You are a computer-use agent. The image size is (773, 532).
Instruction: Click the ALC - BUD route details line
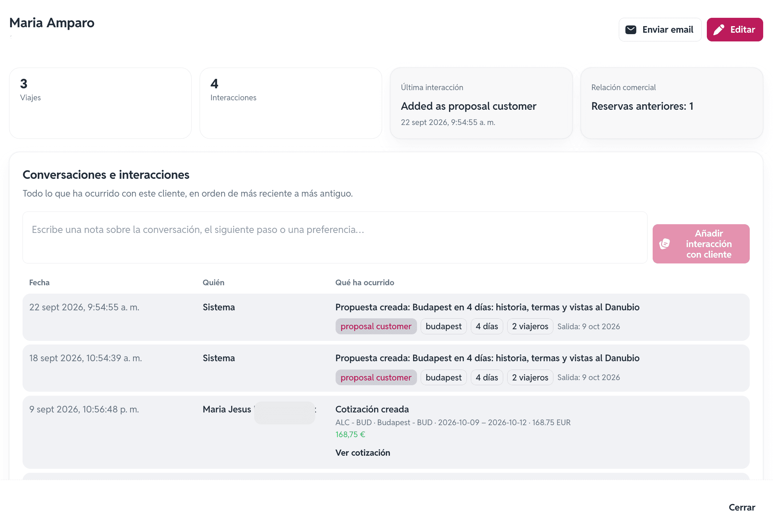click(x=453, y=423)
